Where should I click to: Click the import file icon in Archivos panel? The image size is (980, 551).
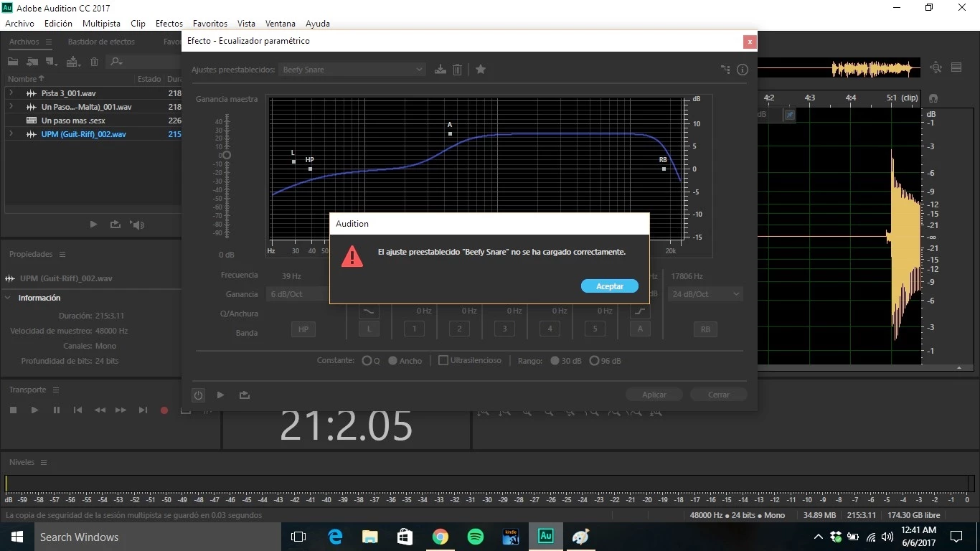tap(32, 62)
